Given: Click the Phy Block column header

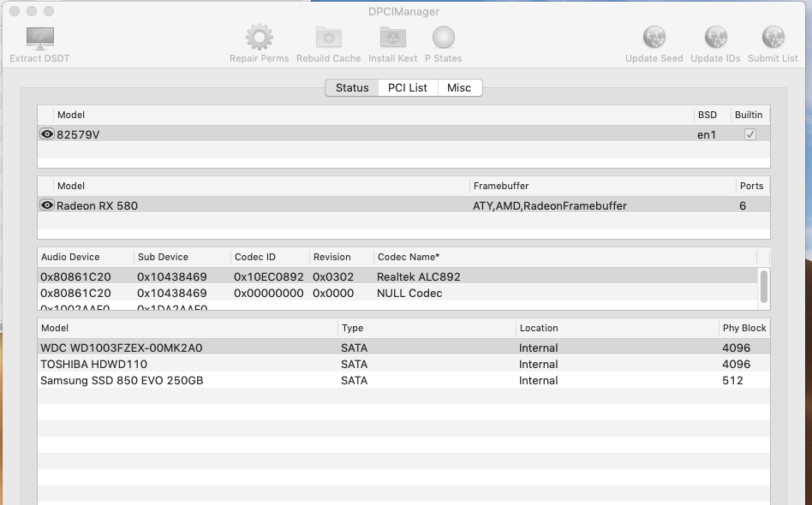Looking at the screenshot, I should (744, 328).
